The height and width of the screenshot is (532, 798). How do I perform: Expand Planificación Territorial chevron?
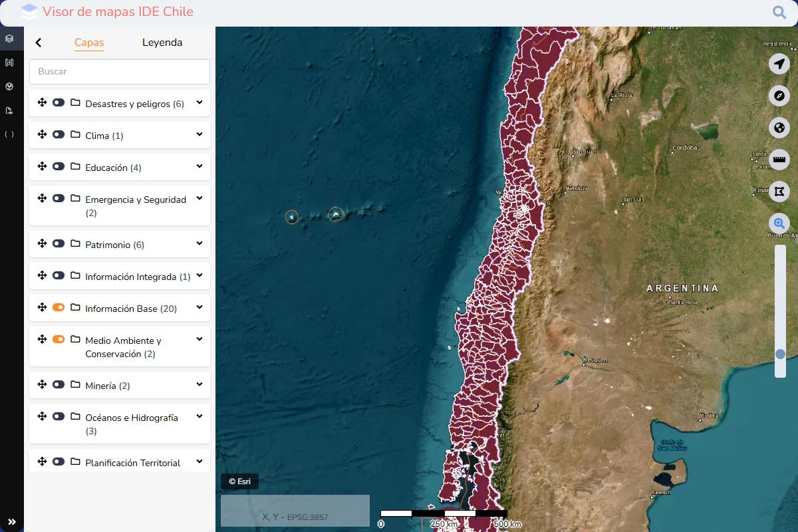pyautogui.click(x=199, y=462)
